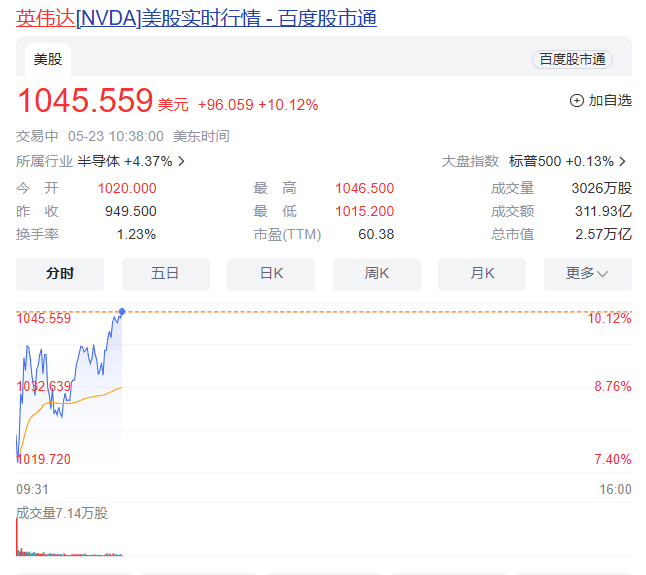Click the 最低 value 1015.200
Viewport: 646px width, 575px height.
365,212
